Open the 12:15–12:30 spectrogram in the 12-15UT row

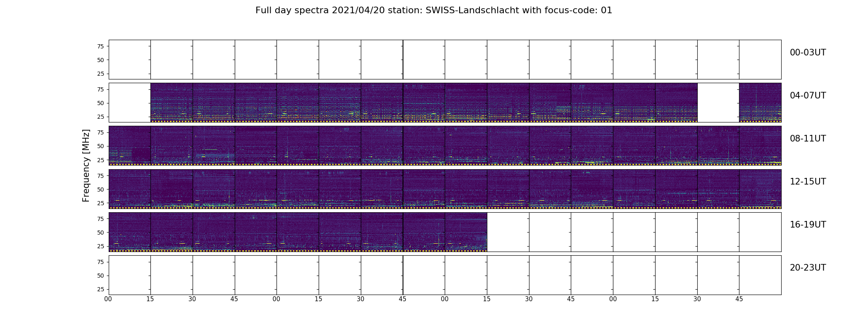[x=172, y=189]
